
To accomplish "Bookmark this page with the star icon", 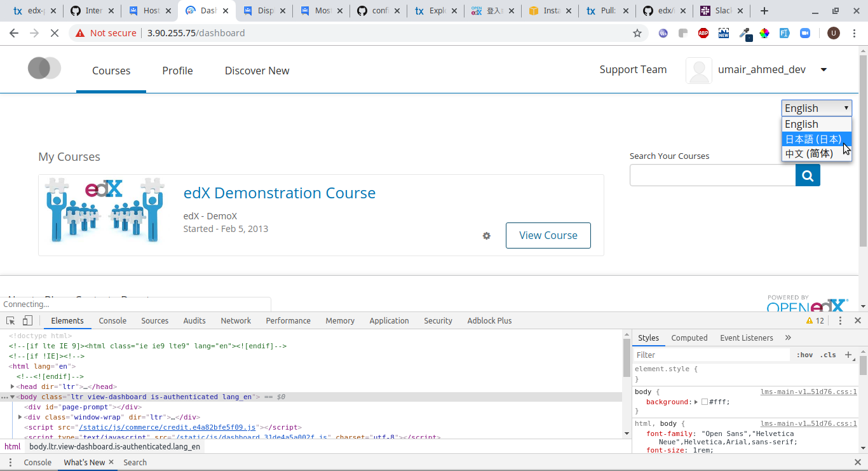I will click(637, 33).
